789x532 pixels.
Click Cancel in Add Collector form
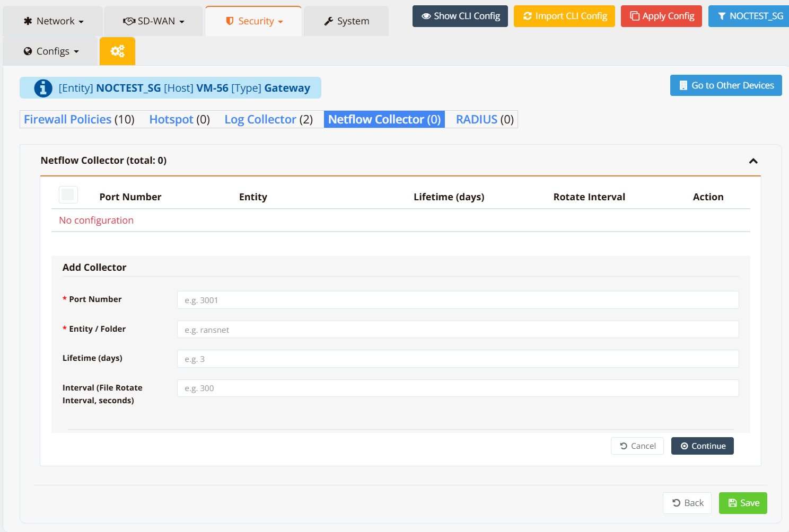[637, 446]
